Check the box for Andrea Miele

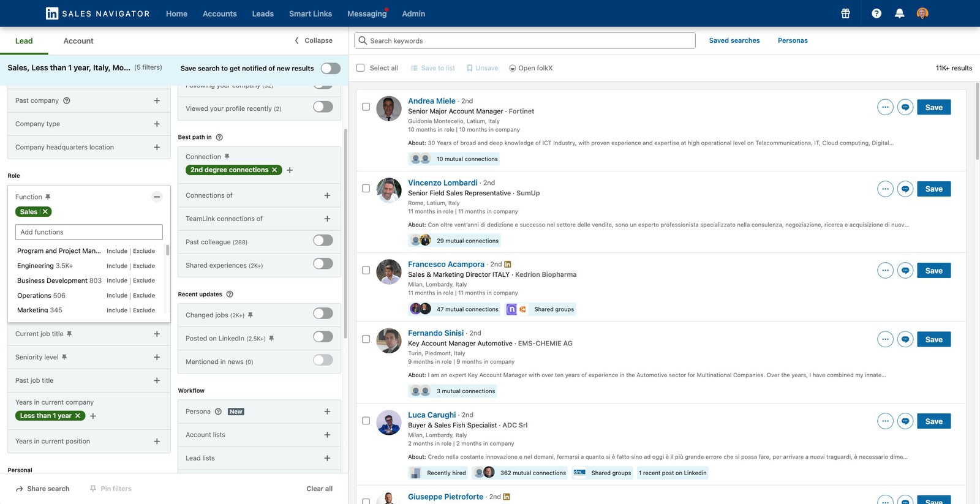point(366,107)
